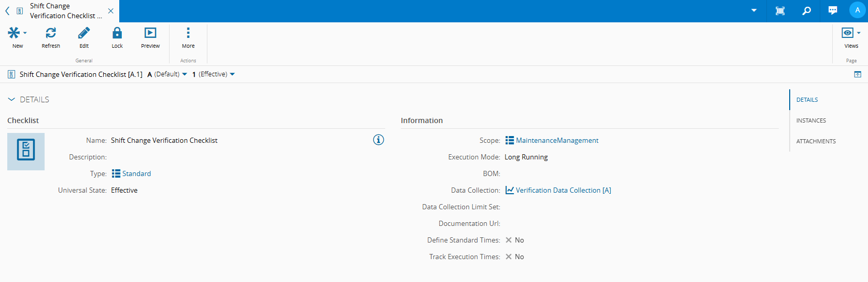Click the barcode scanner icon
Screen dimensions: 868x282
point(780,11)
